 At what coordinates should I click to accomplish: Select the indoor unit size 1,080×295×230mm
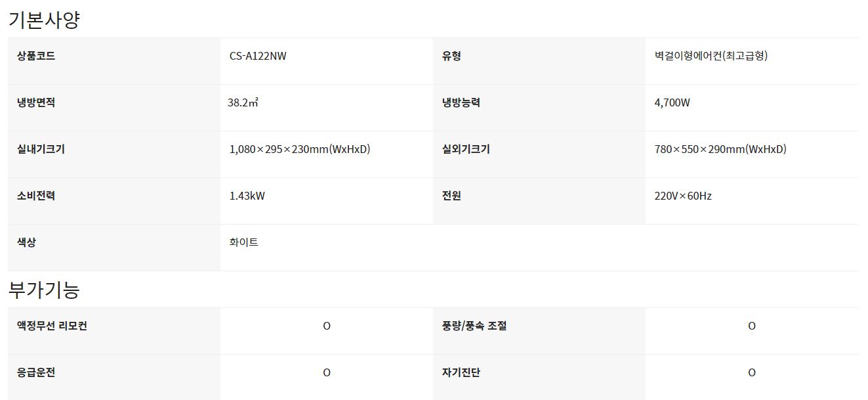click(x=299, y=149)
